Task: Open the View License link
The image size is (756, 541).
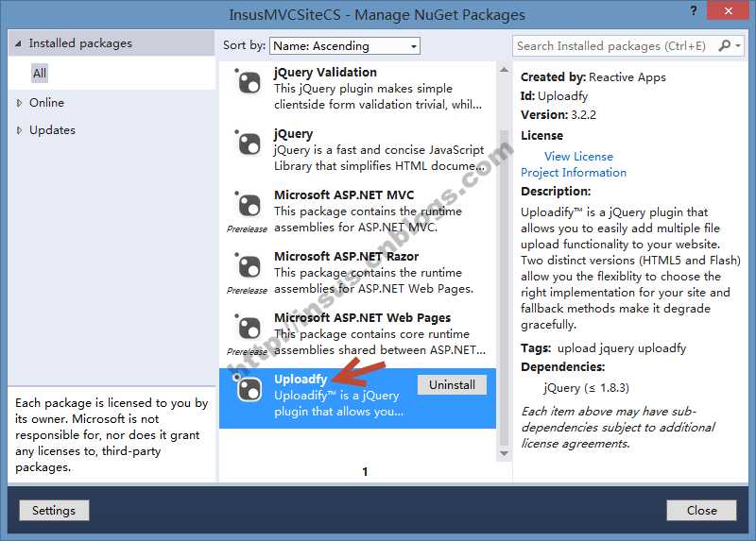Action: coord(578,157)
